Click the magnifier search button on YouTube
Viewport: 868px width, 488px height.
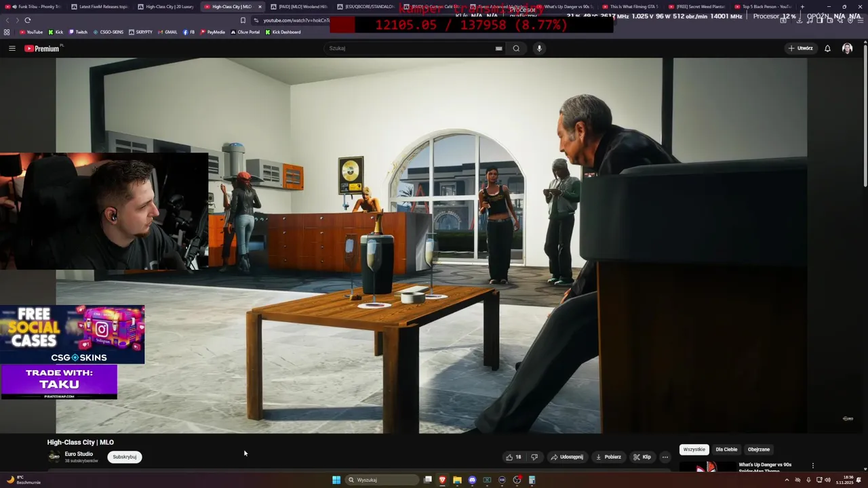tap(516, 48)
